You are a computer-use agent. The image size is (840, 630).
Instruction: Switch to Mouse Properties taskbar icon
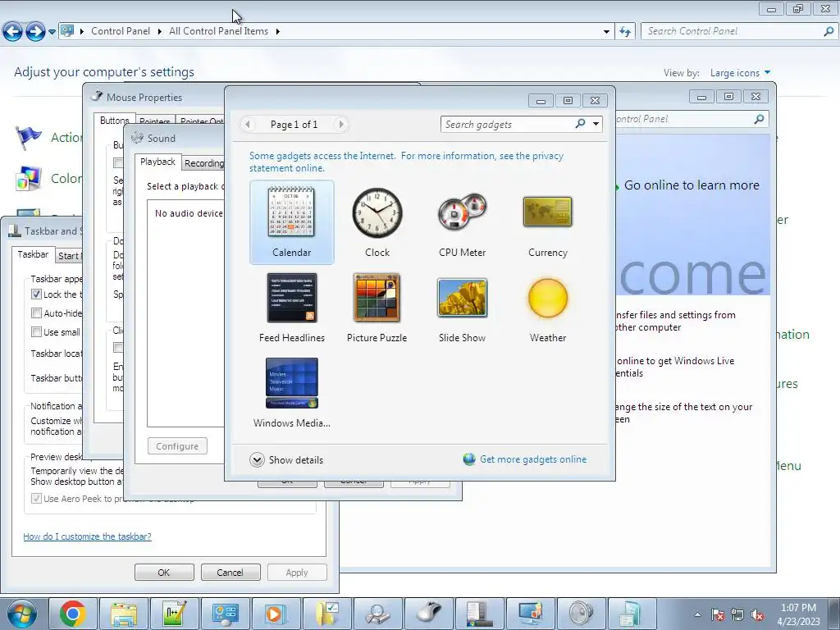tap(428, 614)
